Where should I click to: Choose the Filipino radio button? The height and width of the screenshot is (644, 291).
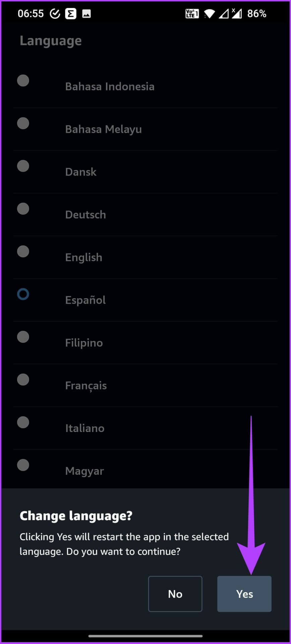pos(23,337)
